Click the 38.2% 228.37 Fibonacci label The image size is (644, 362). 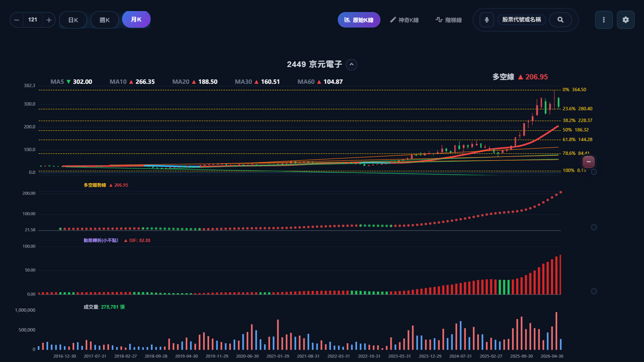coord(577,120)
